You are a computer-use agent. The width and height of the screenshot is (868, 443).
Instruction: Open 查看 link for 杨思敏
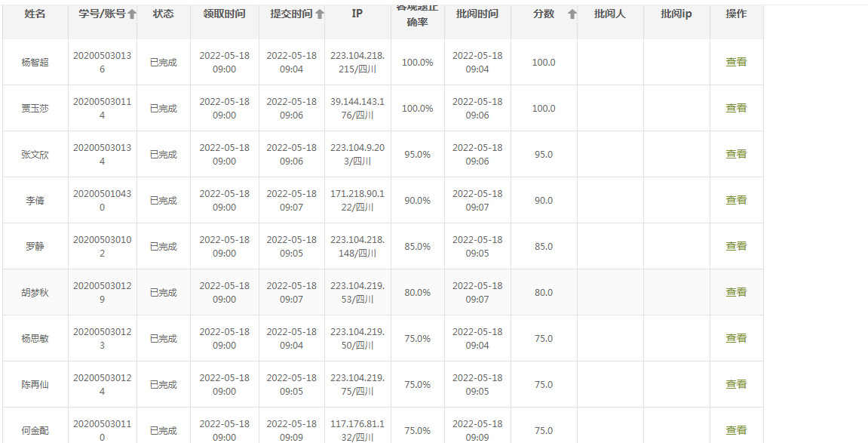click(736, 338)
